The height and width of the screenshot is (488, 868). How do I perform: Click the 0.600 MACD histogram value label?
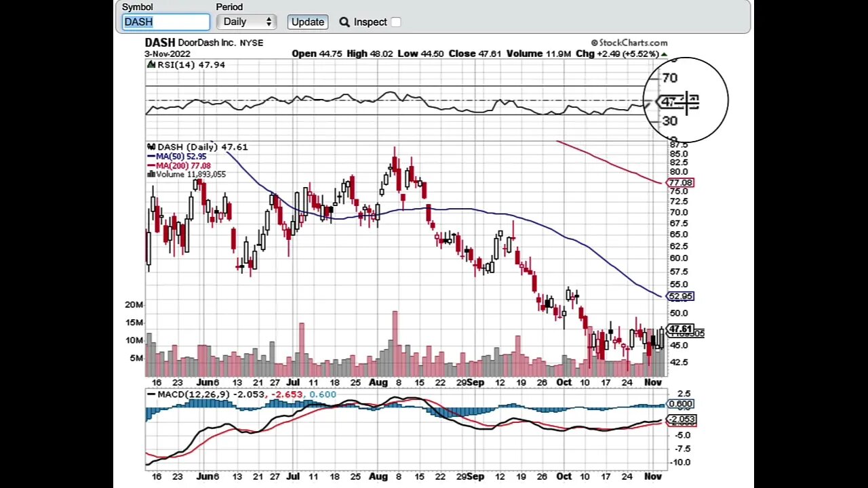coord(680,404)
